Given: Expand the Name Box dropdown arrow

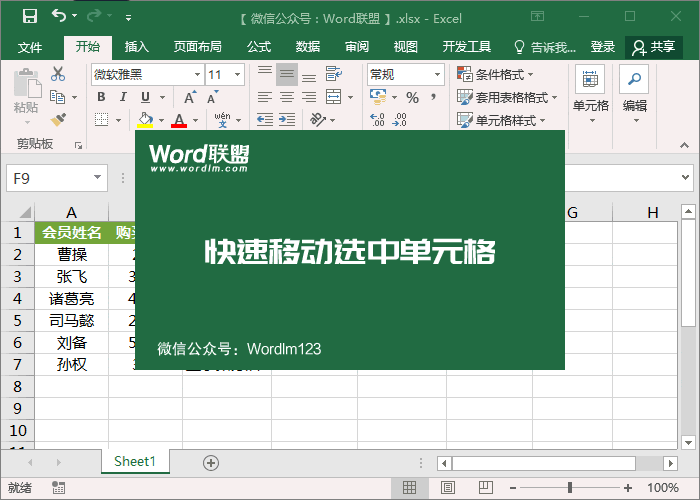Looking at the screenshot, I should click(97, 178).
